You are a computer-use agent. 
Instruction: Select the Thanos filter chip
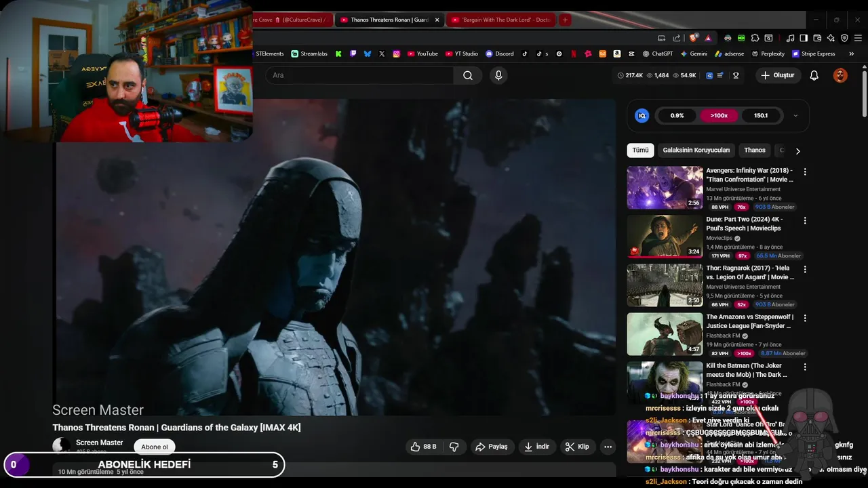[755, 150]
